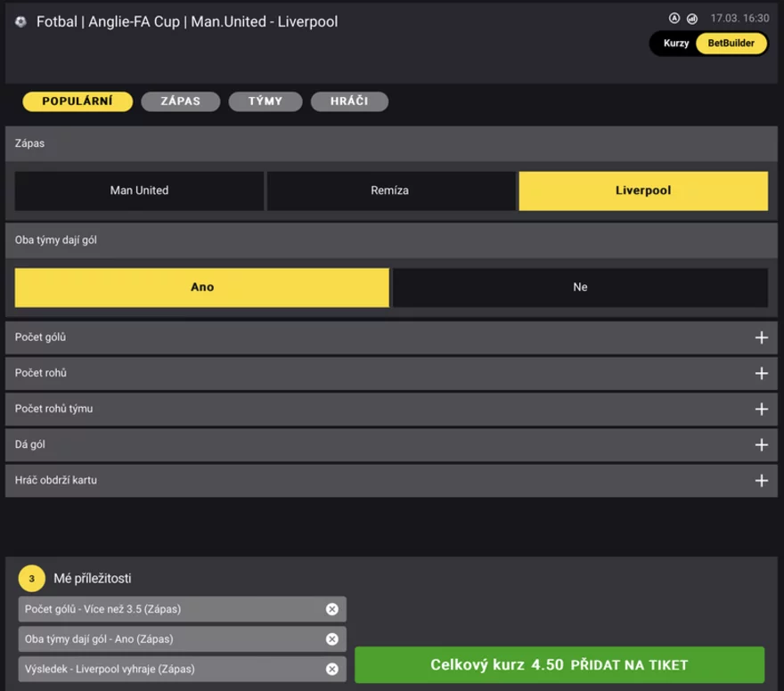Pick Man United as match winner

tap(139, 191)
